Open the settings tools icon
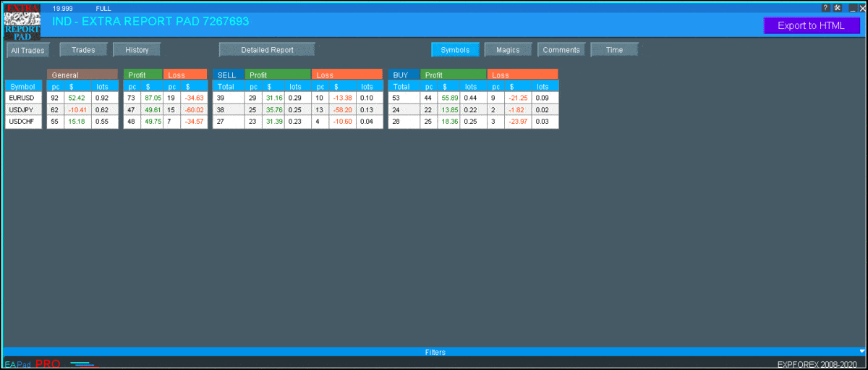The height and width of the screenshot is (370, 868). coord(837,8)
